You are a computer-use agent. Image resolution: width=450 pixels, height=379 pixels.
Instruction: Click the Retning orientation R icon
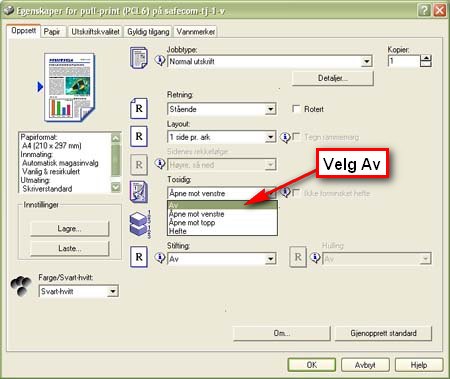[139, 108]
